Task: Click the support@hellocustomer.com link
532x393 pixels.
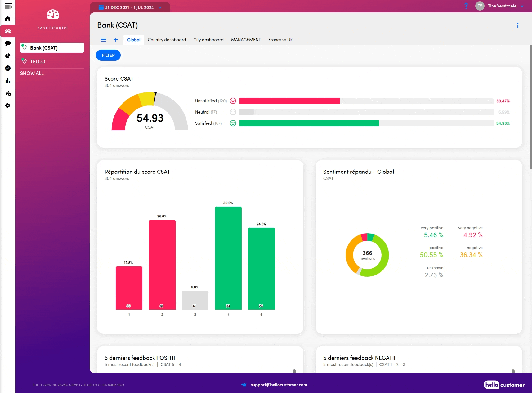Action: [279, 385]
